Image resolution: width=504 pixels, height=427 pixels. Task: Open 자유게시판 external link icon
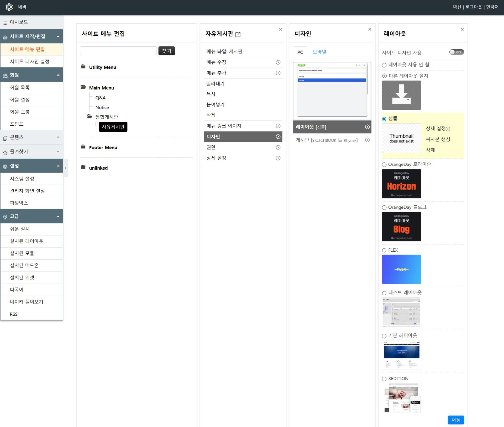click(238, 34)
